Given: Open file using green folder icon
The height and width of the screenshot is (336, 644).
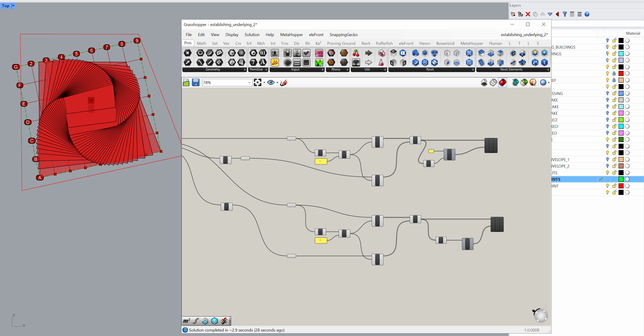Looking at the screenshot, I should click(x=186, y=82).
